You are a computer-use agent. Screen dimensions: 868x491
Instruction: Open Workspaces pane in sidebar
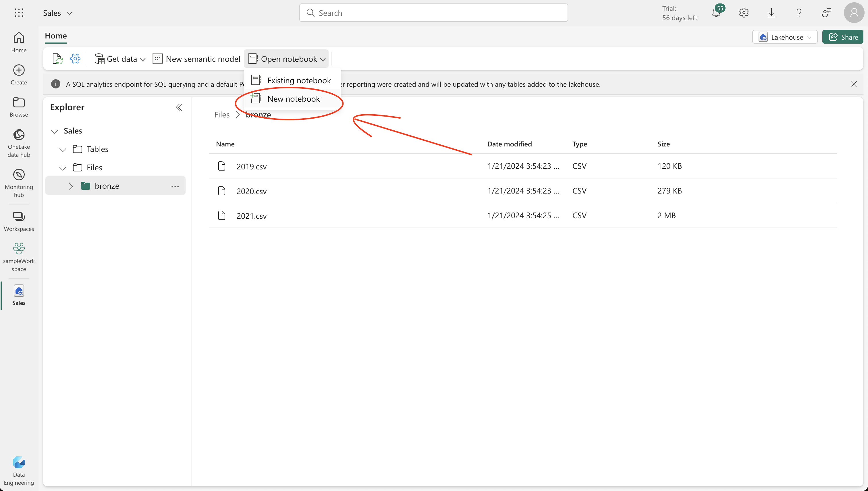(x=19, y=222)
